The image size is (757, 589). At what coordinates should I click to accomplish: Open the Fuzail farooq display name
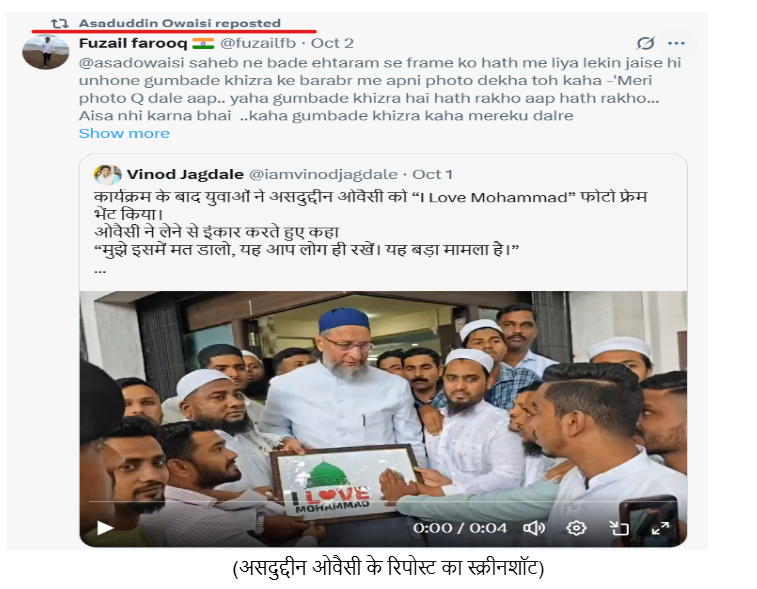(133, 43)
